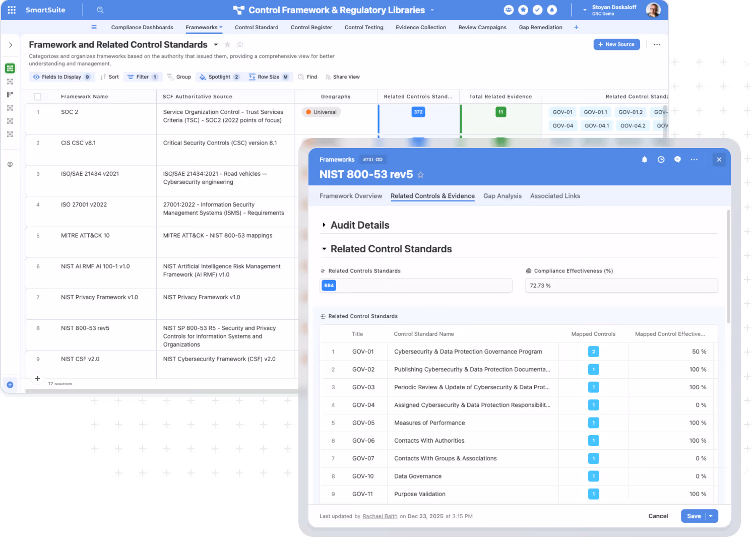Switch to Control Register tab
The image size is (756, 554).
[x=311, y=27]
